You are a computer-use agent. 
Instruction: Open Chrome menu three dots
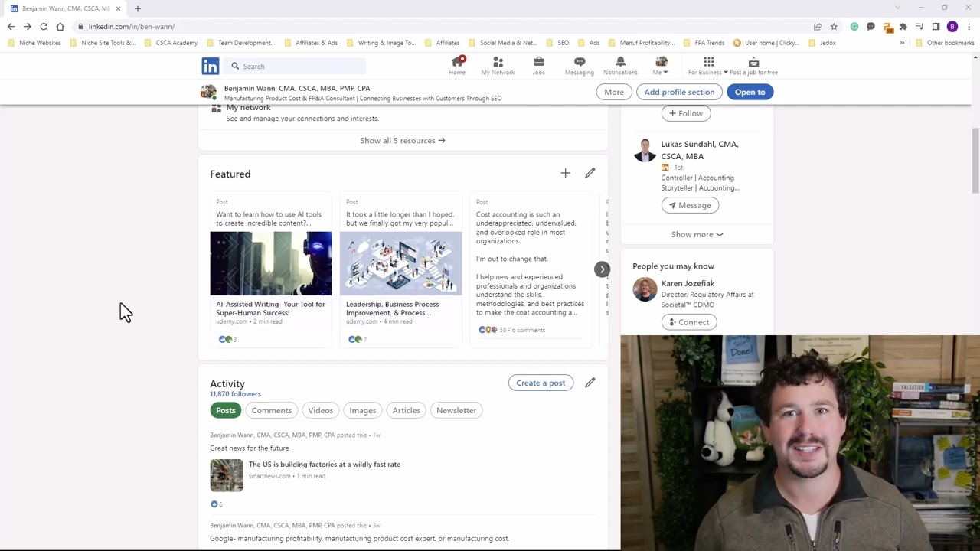969,27
